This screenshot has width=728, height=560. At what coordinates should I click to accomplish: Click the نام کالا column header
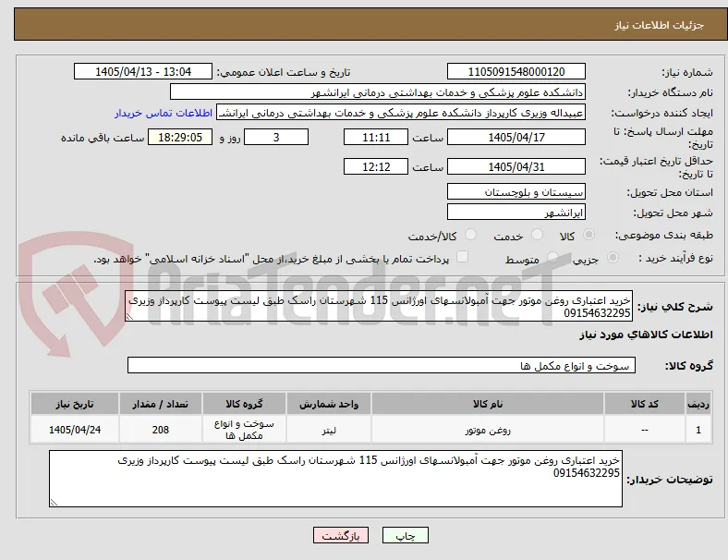click(488, 404)
